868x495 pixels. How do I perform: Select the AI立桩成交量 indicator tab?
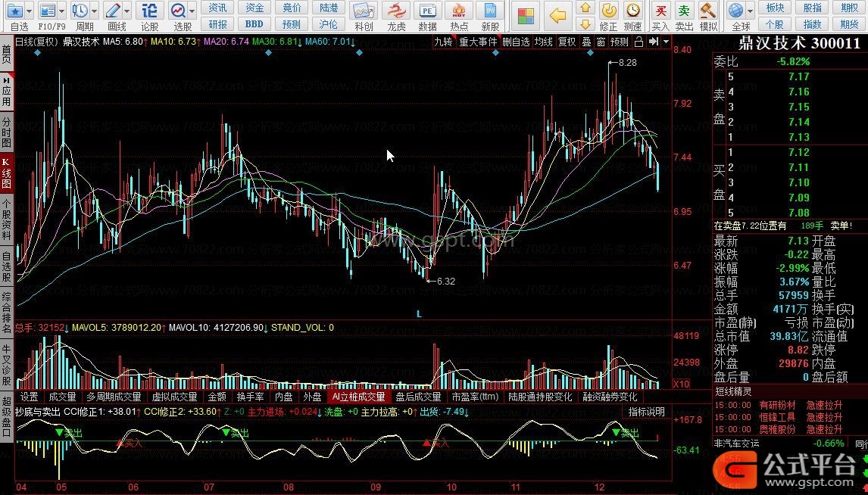tap(359, 397)
